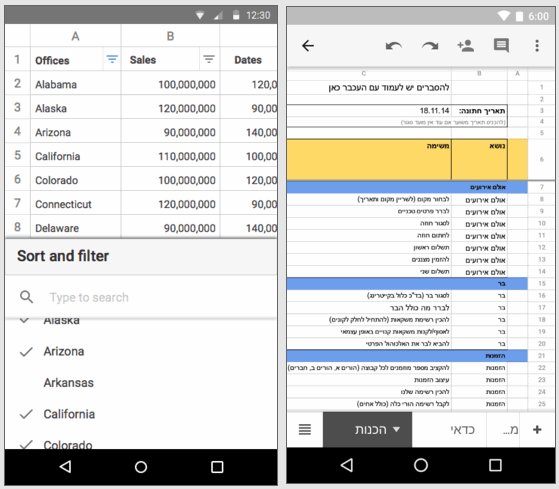Click Arizona sales cell 90,000,000
The height and width of the screenshot is (489, 559).
[170, 132]
